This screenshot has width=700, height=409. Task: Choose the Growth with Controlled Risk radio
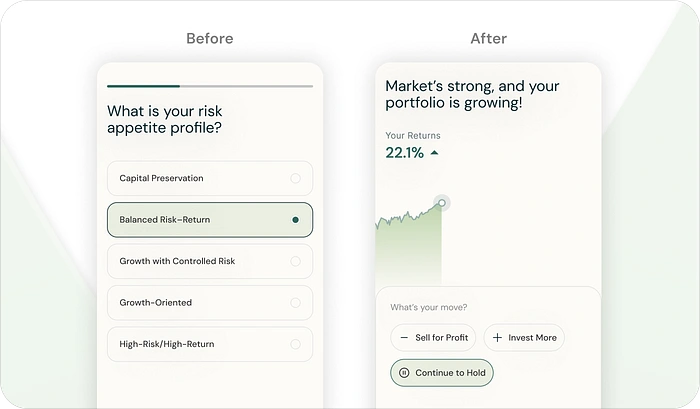(295, 261)
